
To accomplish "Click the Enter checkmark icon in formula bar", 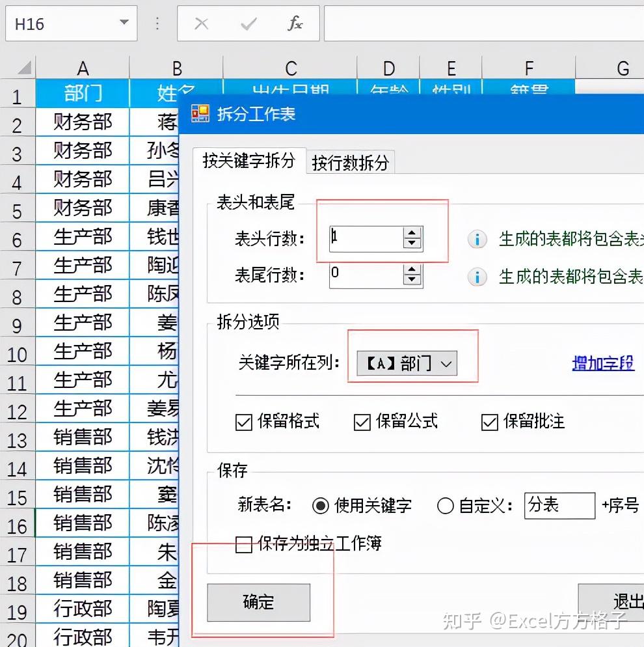I will tap(248, 23).
